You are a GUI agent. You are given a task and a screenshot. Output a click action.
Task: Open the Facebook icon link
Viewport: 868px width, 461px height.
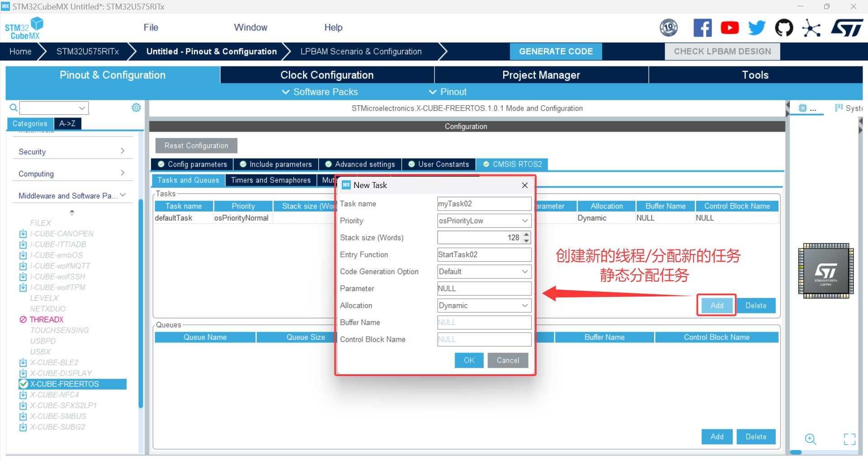[703, 28]
